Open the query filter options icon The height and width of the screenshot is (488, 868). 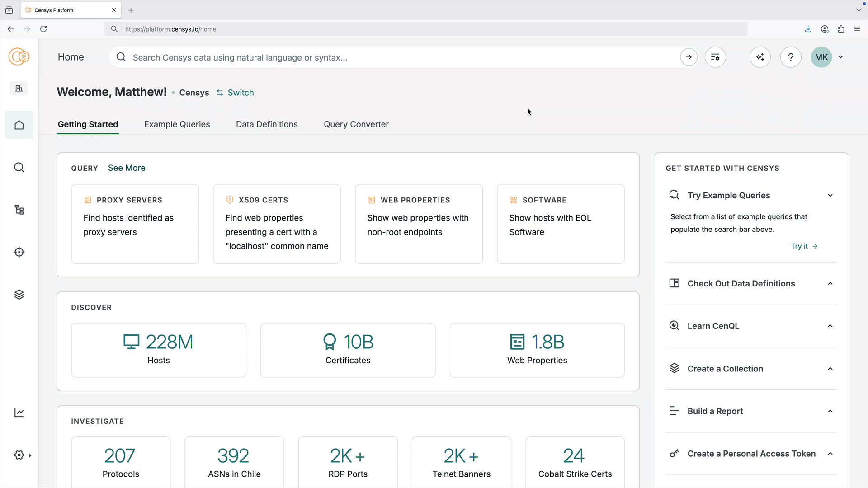point(715,57)
